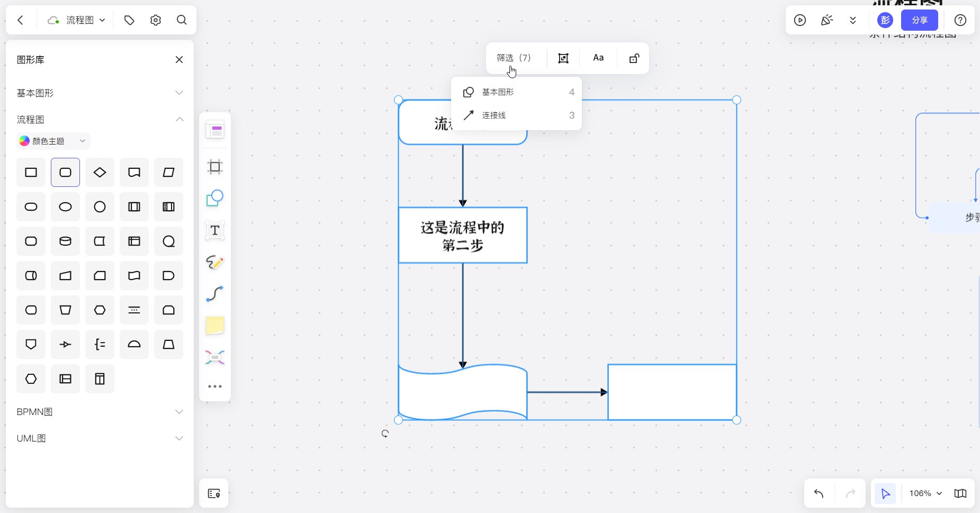Screen dimensions: 980x513
Task: Select the yellow sticky note tool
Action: 215,326
